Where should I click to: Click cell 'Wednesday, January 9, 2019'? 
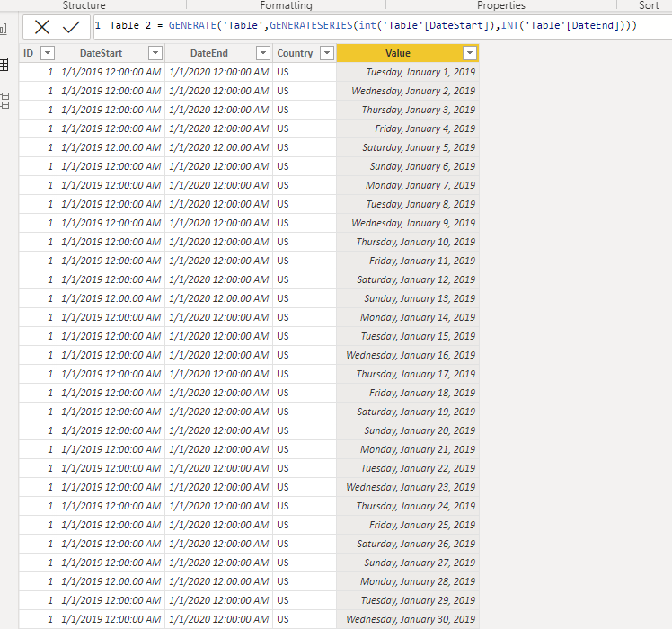point(408,223)
